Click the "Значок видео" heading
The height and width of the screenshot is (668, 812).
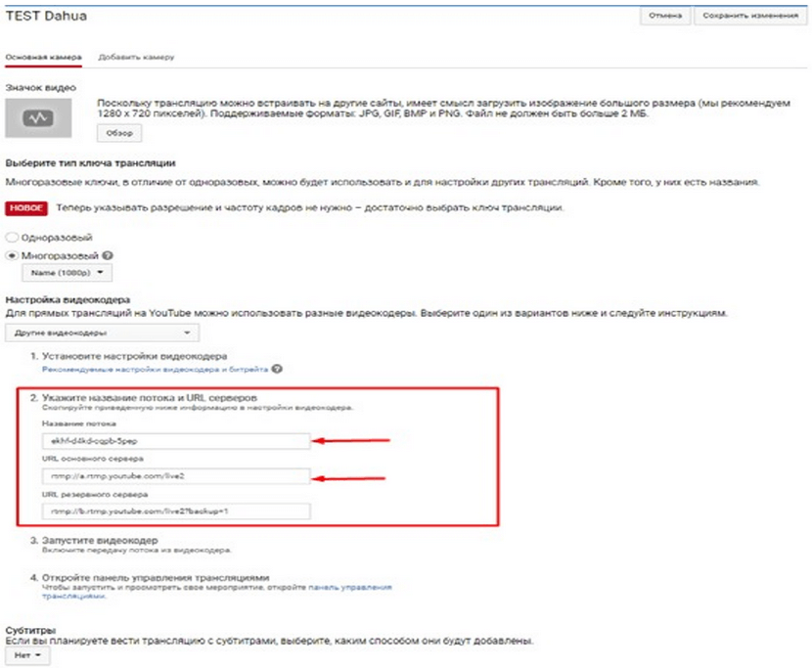40,87
